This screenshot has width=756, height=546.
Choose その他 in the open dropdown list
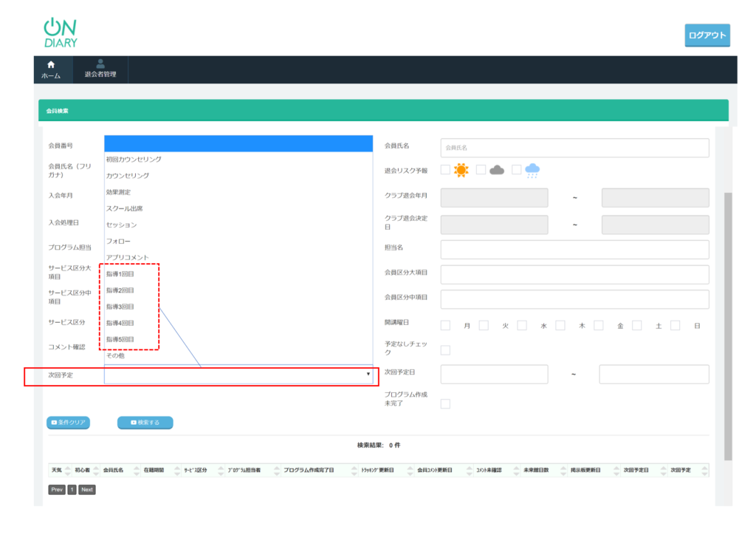(x=116, y=355)
